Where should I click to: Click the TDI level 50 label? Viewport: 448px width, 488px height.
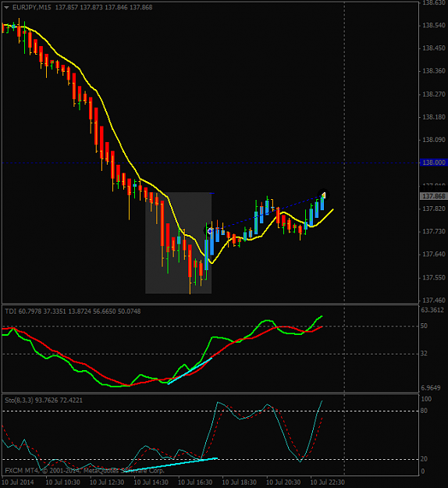tap(424, 326)
